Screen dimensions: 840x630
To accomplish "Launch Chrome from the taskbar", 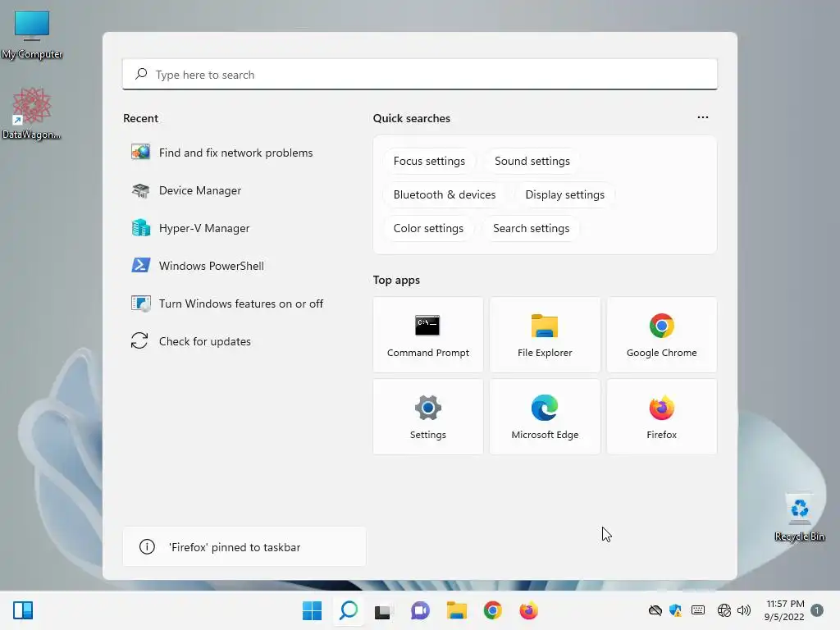I will [492, 610].
